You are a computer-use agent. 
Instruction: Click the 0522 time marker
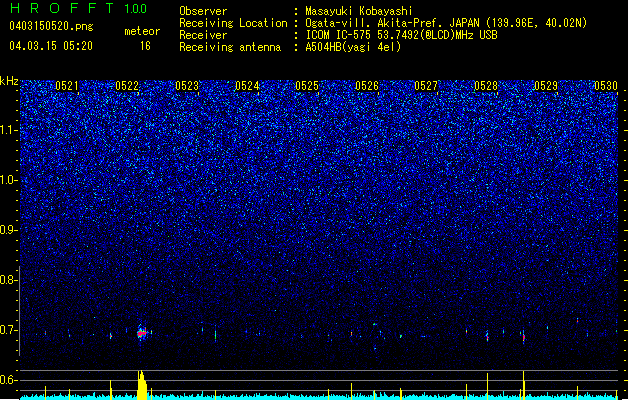click(127, 86)
